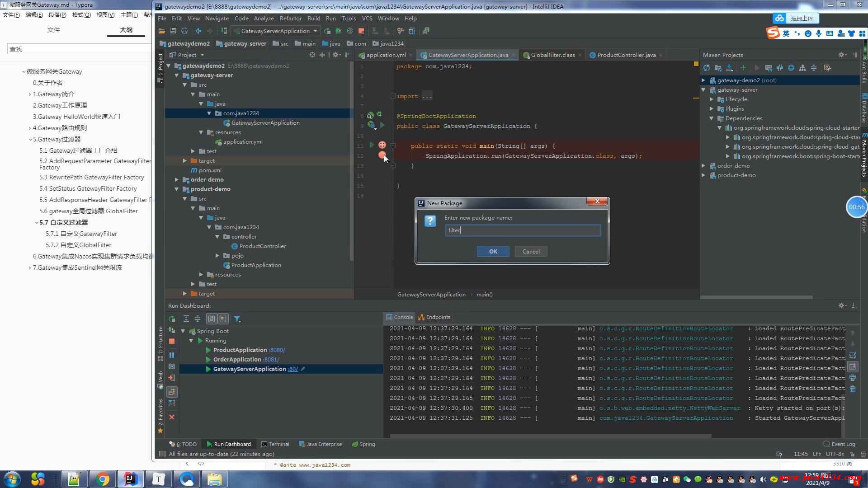Toggle the breakpoint at line 12

click(382, 155)
